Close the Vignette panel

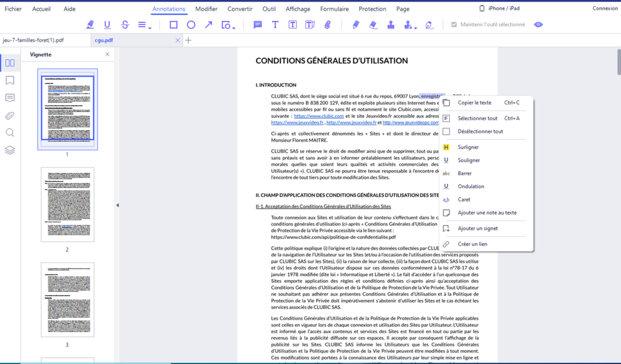[108, 54]
